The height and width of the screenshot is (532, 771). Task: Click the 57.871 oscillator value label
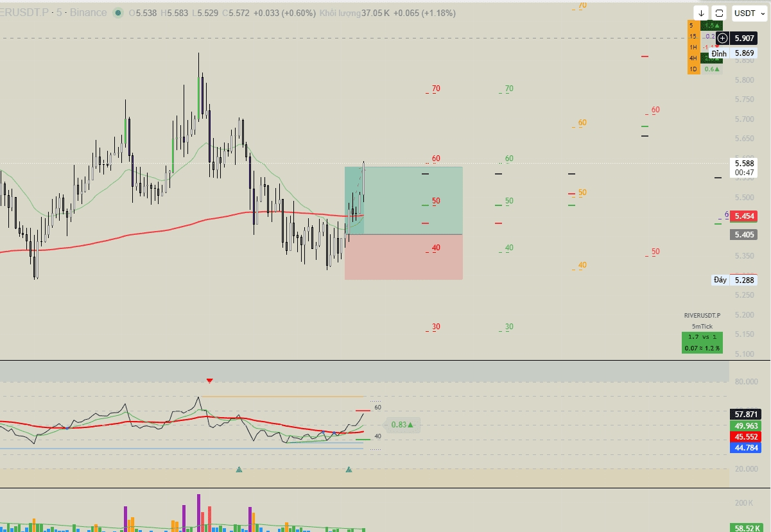click(745, 414)
